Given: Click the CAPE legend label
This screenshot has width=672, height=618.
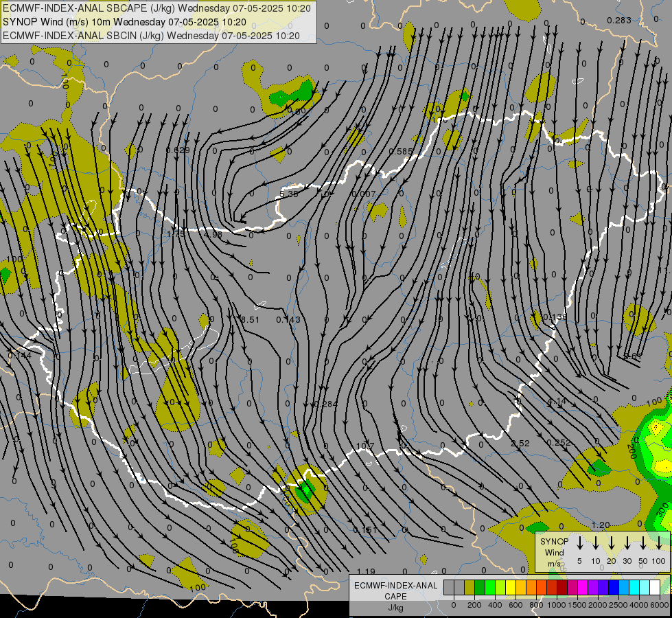Looking at the screenshot, I should 395,597.
